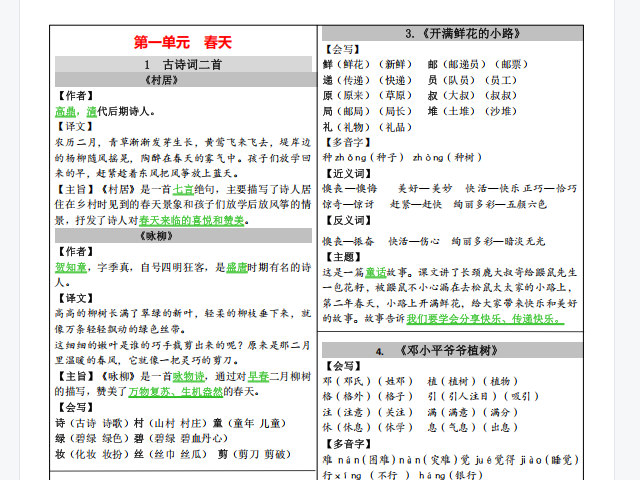This screenshot has width=640, height=480.
Task: Click the red title 第一单元 春天
Action: 182,42
